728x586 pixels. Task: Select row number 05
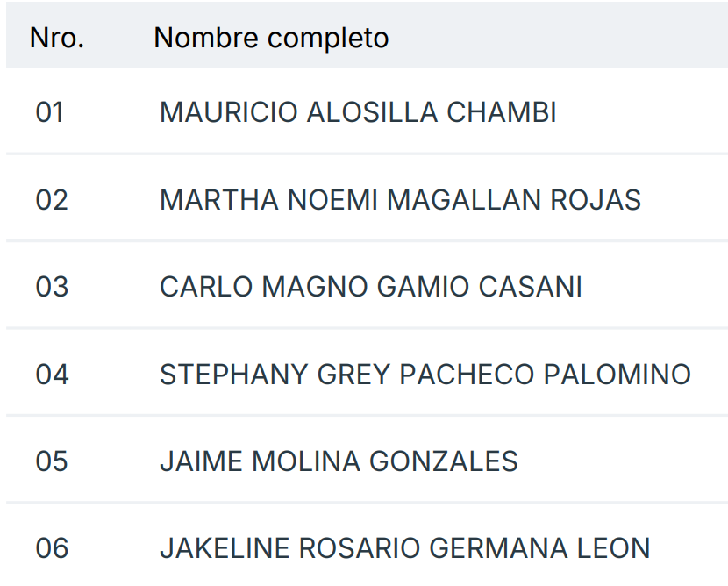(52, 461)
